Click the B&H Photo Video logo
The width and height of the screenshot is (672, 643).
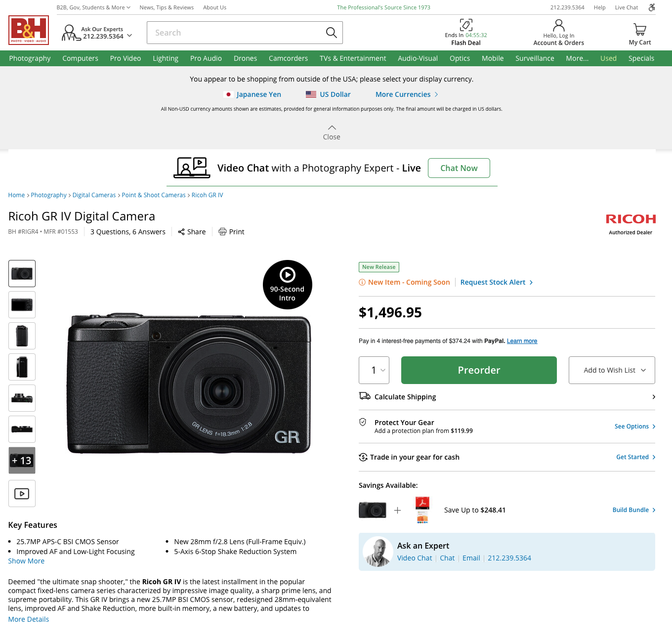click(29, 30)
